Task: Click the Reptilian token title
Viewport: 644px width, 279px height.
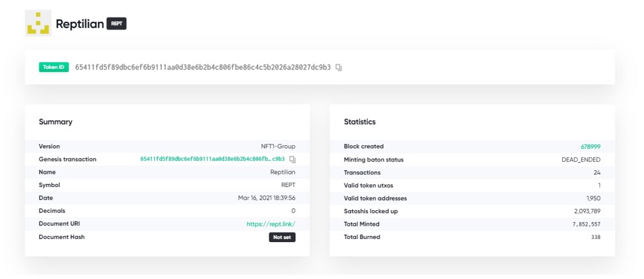Action: 80,24
